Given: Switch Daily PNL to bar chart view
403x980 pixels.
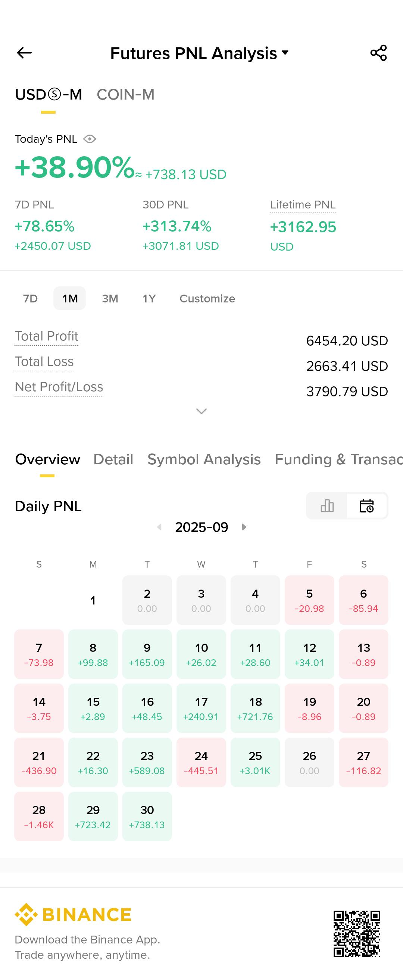Looking at the screenshot, I should 327,506.
